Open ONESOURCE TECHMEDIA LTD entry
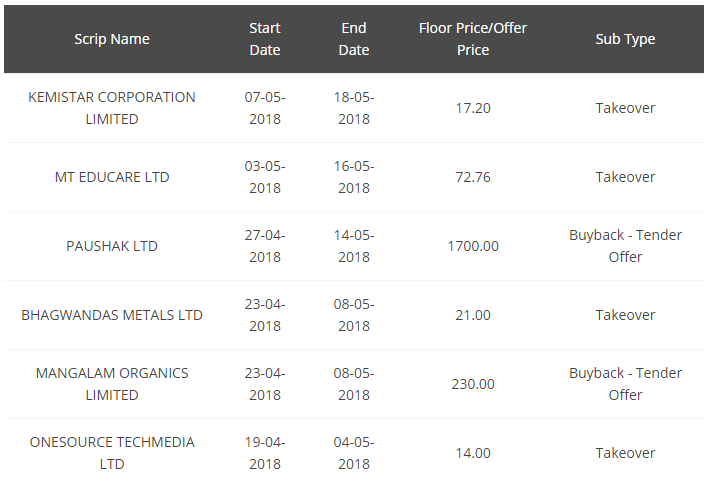 [x=112, y=453]
